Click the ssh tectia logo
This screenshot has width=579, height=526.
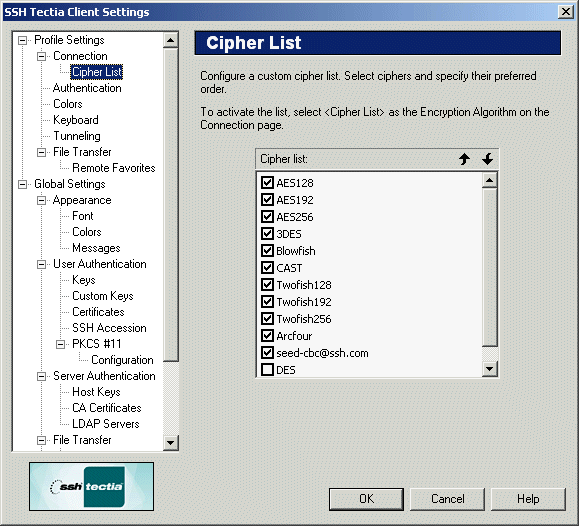[92, 486]
